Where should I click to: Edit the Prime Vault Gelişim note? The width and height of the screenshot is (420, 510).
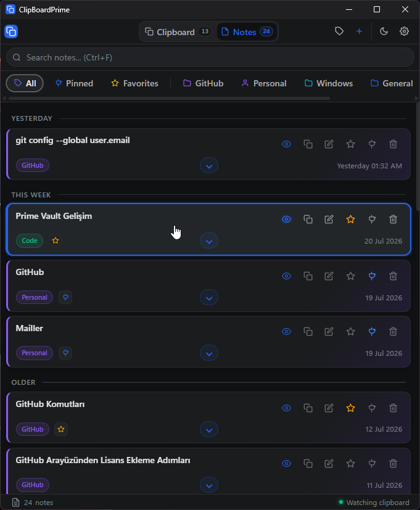tap(329, 219)
